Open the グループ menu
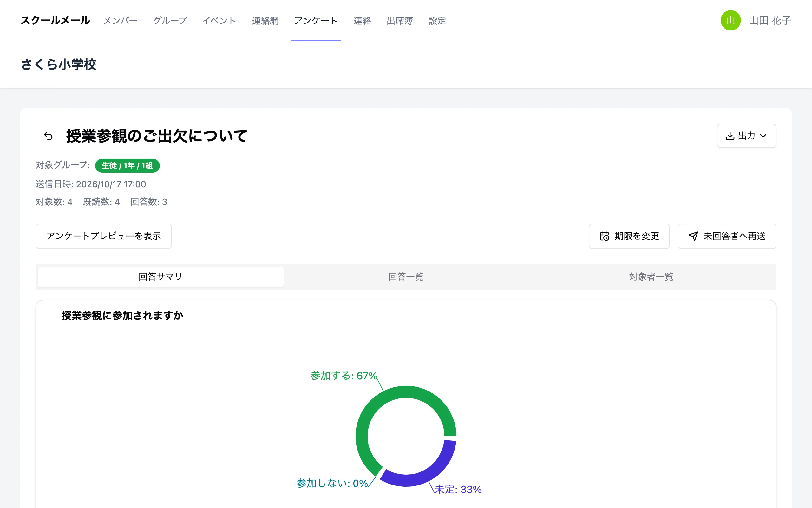This screenshot has height=508, width=812. [170, 21]
